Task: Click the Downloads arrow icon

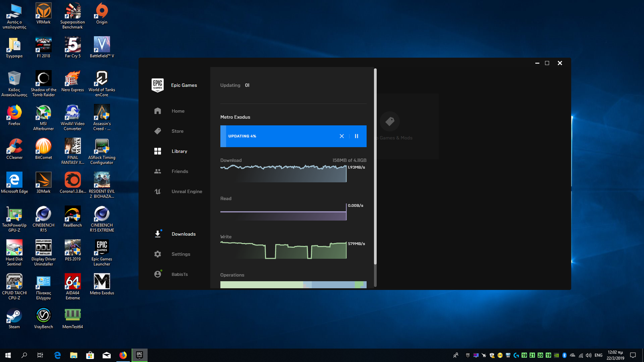Action: pos(157,234)
